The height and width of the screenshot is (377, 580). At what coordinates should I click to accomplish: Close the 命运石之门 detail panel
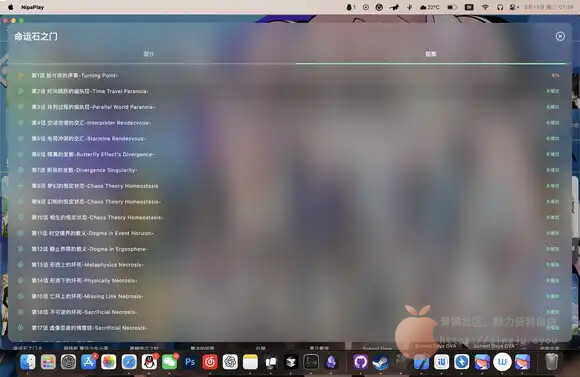click(560, 36)
